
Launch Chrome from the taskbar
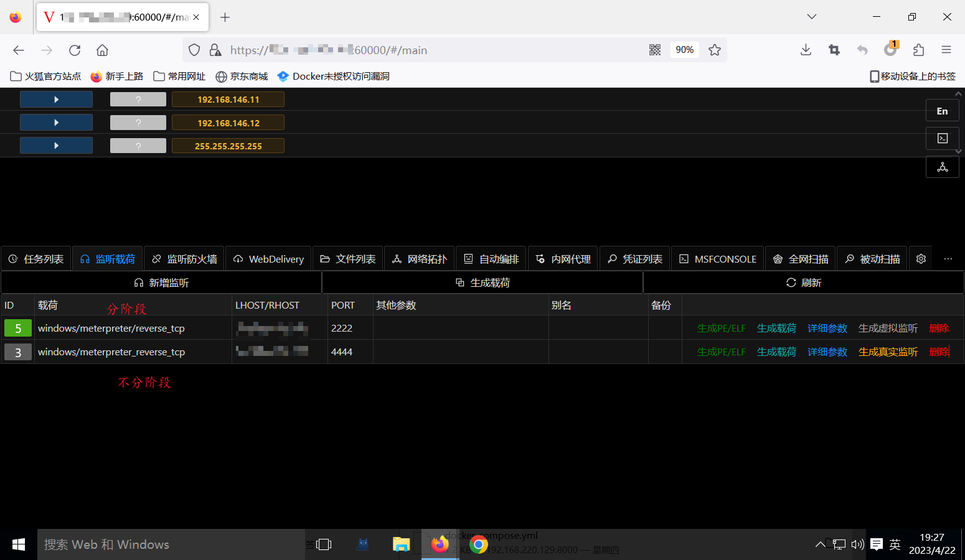pos(478,544)
